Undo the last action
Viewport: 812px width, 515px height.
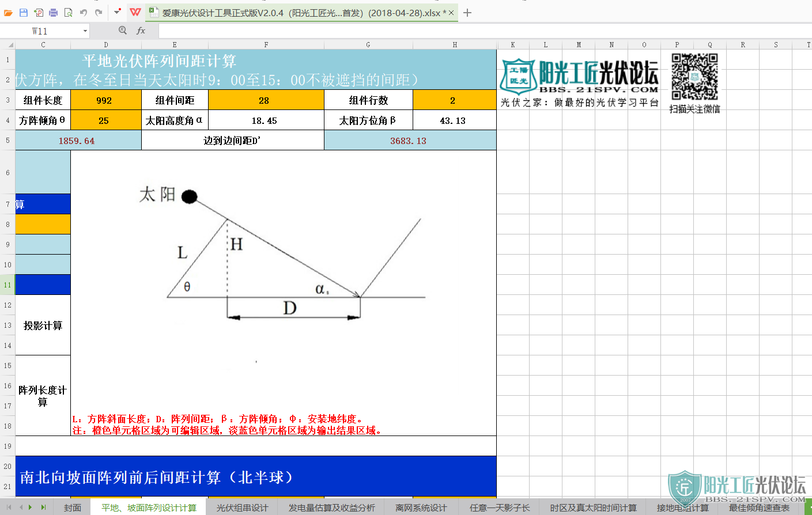coord(84,12)
